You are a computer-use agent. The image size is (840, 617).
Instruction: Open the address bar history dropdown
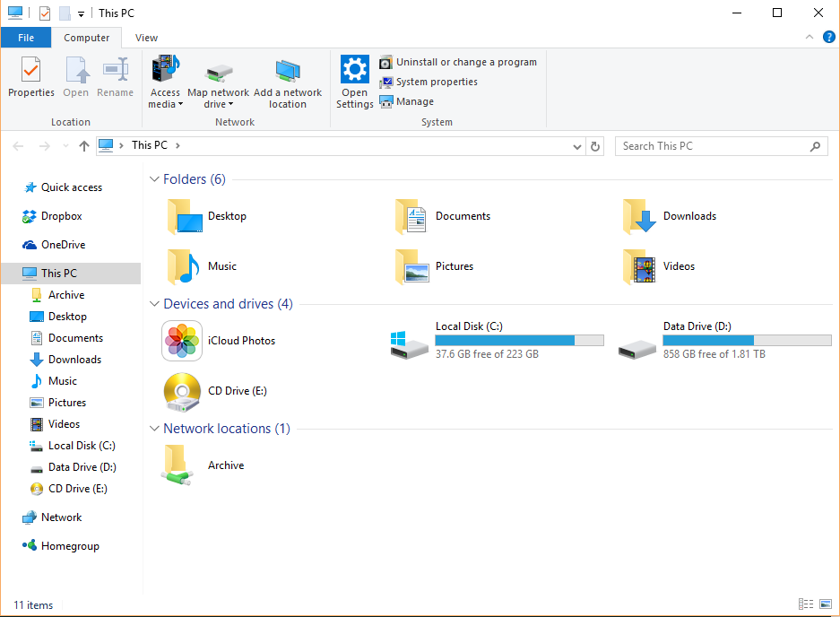click(577, 146)
